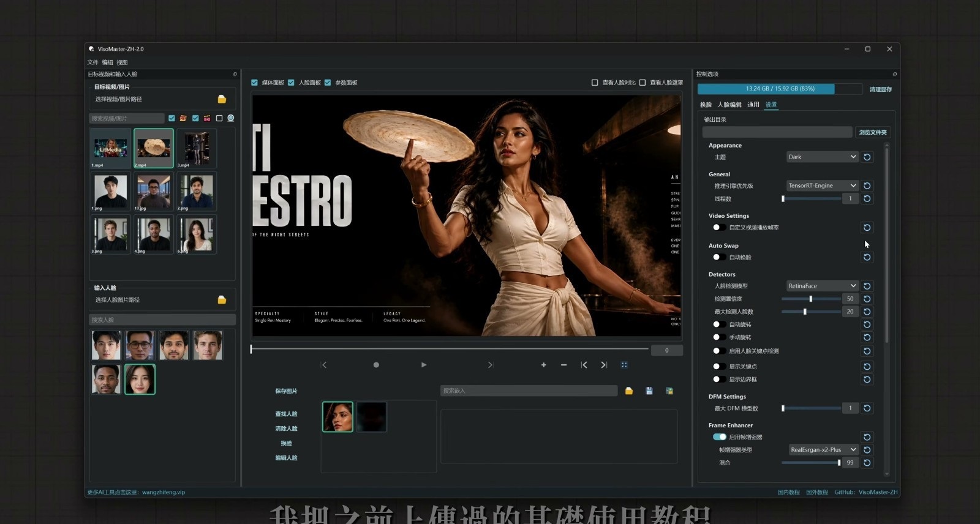Open 人脸检测模型 dropdown showing RetinaFace
This screenshot has width=980, height=524.
823,286
